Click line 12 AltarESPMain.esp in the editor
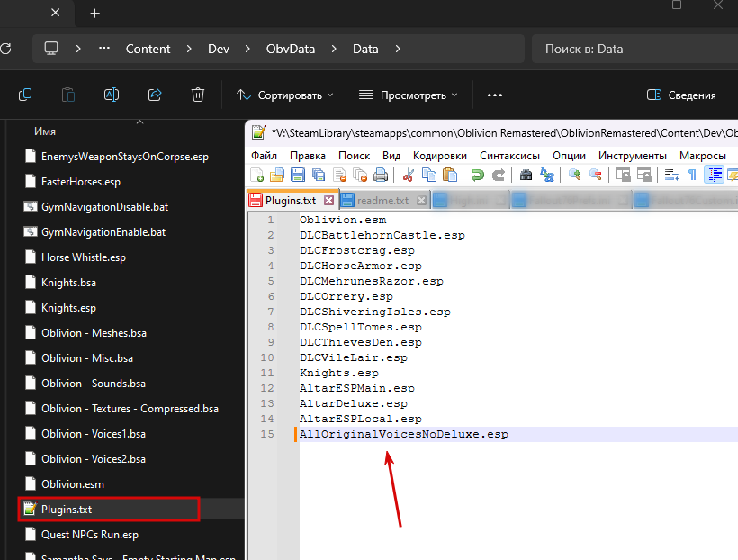 pos(356,388)
